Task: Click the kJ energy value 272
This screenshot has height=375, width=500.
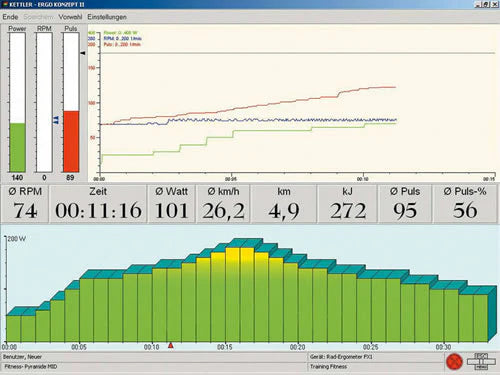Action: tap(348, 211)
